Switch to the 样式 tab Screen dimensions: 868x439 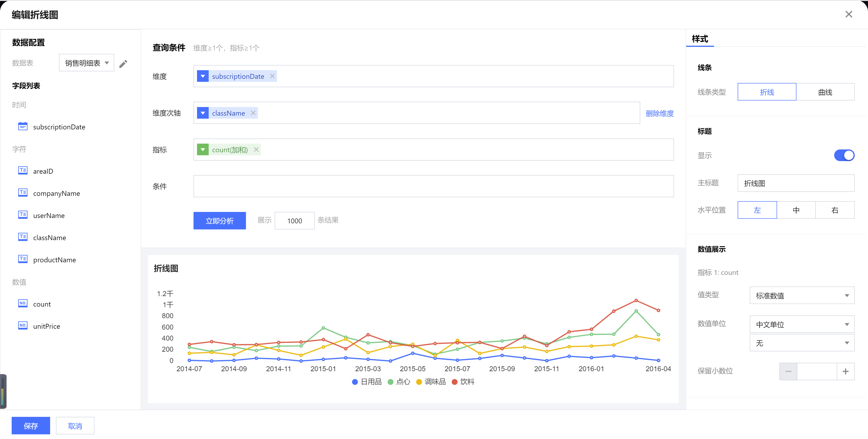coord(700,39)
